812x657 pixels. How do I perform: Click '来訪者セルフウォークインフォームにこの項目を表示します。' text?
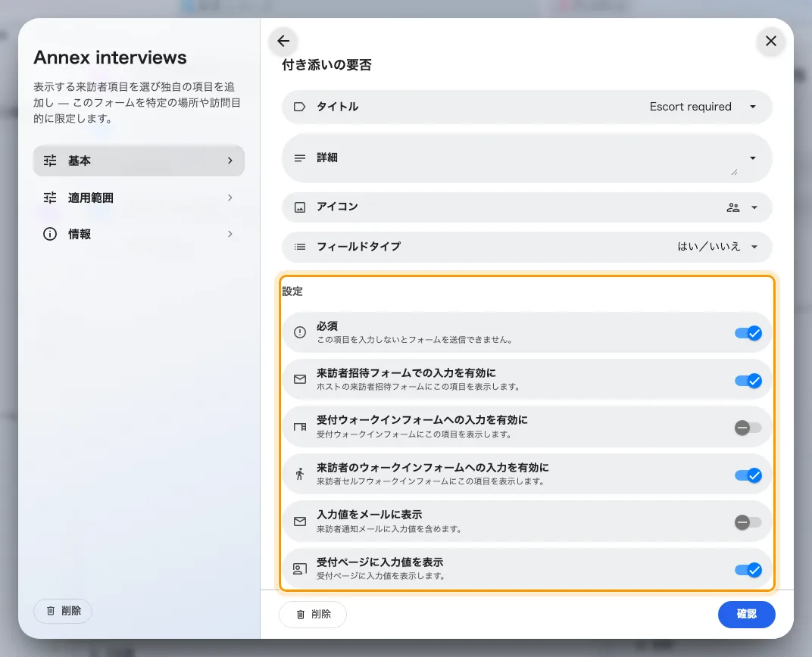431,481
